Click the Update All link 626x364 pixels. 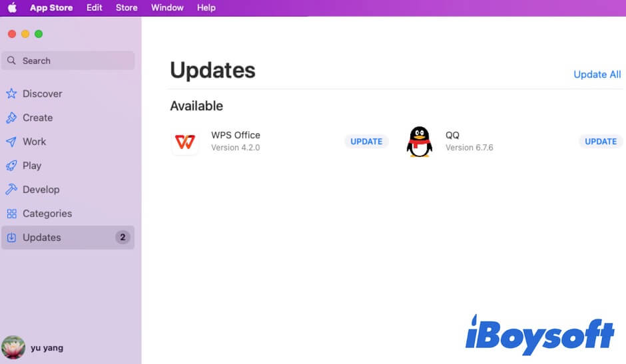pyautogui.click(x=597, y=75)
